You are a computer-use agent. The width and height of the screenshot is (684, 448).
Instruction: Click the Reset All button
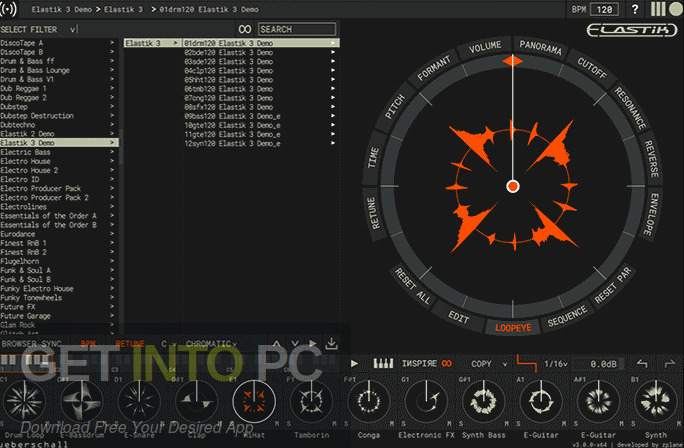click(413, 286)
